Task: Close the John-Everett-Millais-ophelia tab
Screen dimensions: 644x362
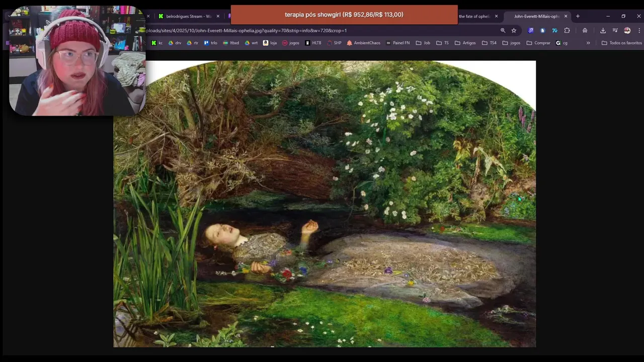Action: click(x=566, y=16)
